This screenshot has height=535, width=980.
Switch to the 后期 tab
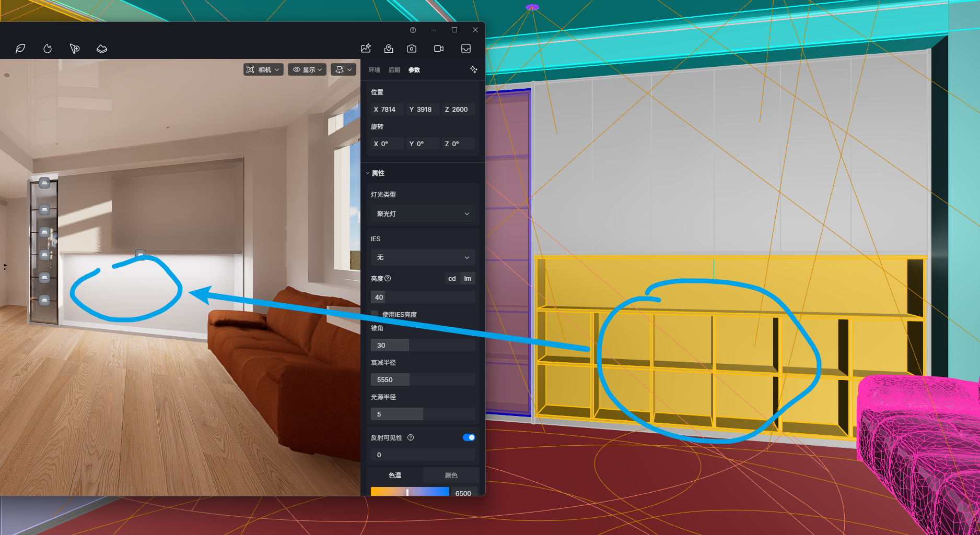[394, 70]
